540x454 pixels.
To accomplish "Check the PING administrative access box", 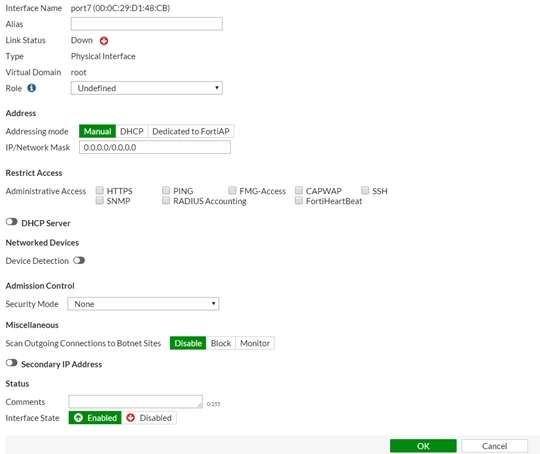I will pos(166,190).
